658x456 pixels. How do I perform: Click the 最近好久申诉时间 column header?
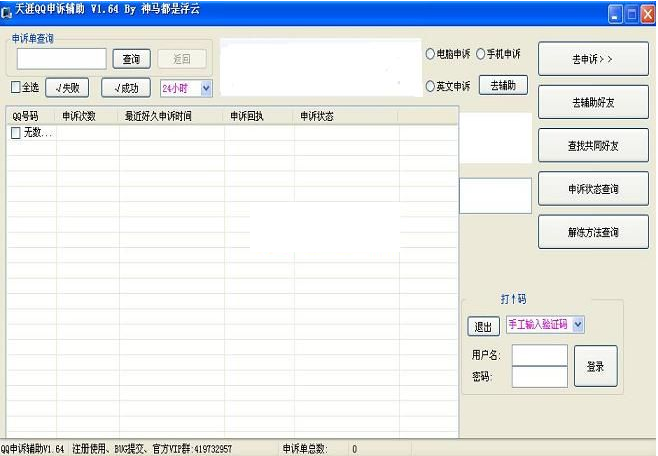click(x=170, y=116)
